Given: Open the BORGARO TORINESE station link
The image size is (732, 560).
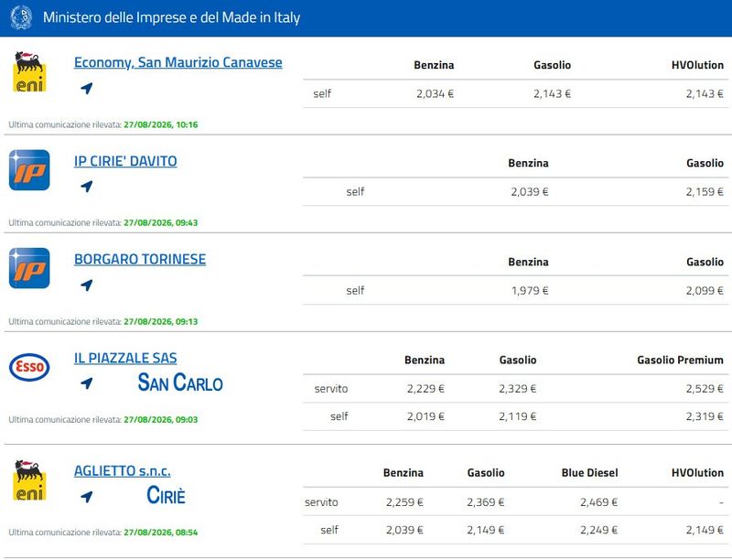Looking at the screenshot, I should tap(140, 259).
